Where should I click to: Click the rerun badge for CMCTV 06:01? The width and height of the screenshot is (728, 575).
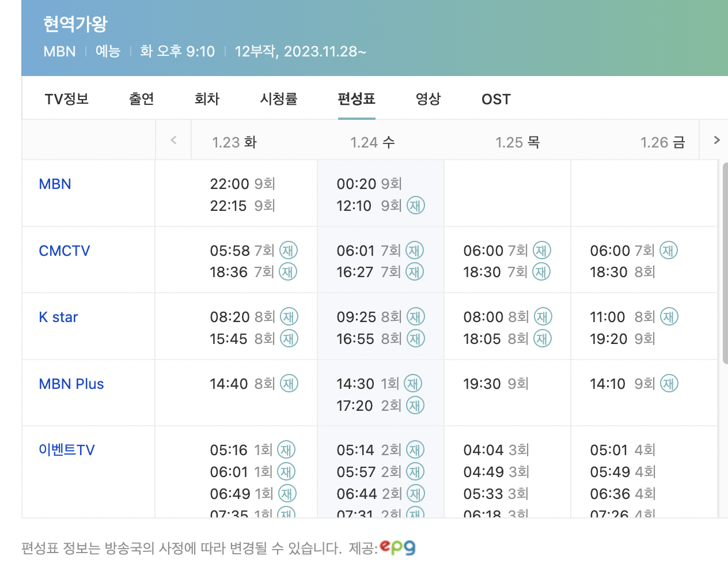[x=415, y=251]
